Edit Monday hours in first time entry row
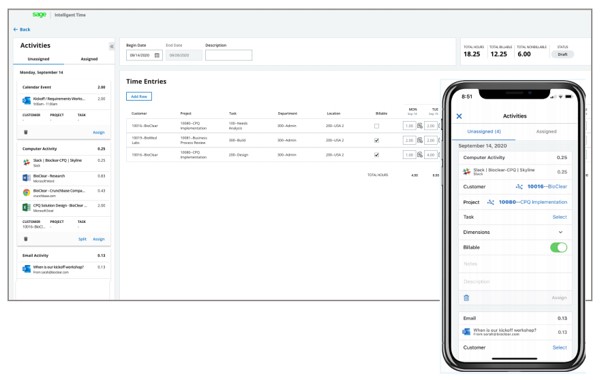Image resolution: width=602 pixels, height=380 pixels. (x=409, y=126)
